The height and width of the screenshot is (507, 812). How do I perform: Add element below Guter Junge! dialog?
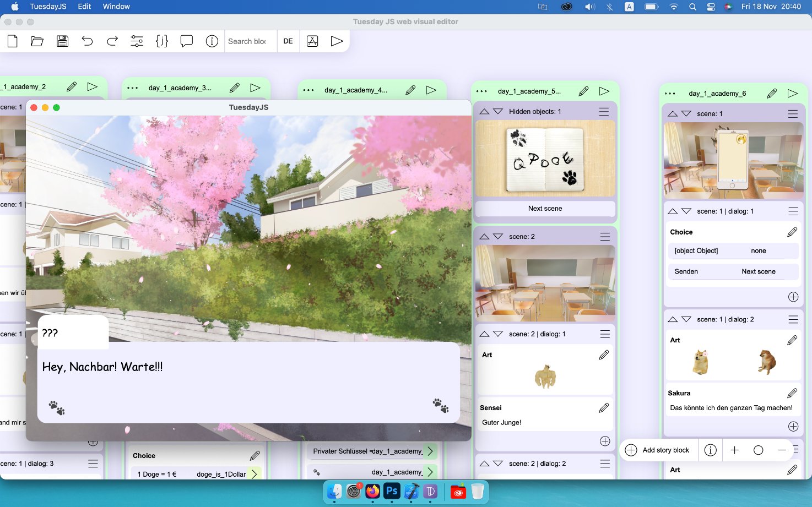point(605,441)
